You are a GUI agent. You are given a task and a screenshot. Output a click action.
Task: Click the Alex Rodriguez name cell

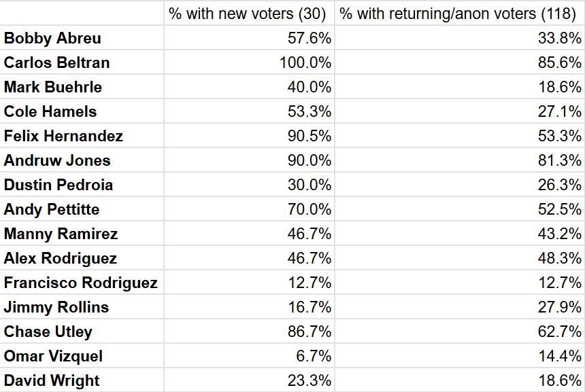pyautogui.click(x=61, y=259)
